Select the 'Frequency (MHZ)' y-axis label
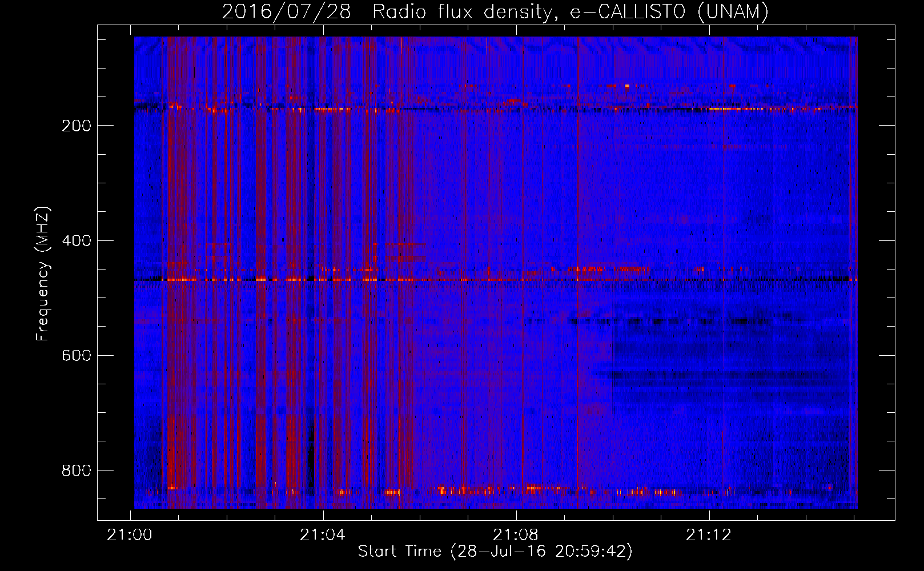Screen dimensions: 924x571 (x=43, y=274)
